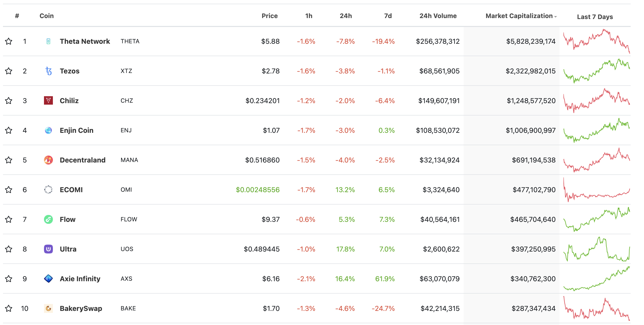Sort by the 24h change header
This screenshot has width=644, height=325.
[x=345, y=16]
